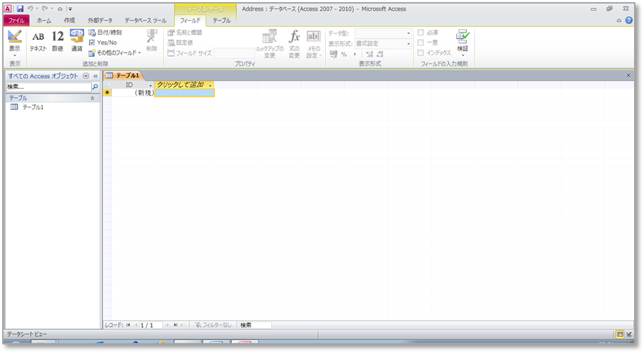Click the record navigator 検索 box

(x=255, y=325)
